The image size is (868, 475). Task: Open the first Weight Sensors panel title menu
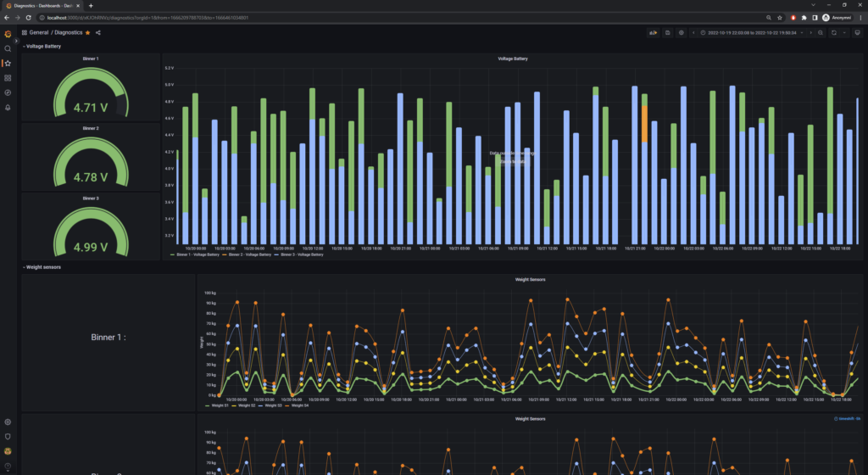pyautogui.click(x=530, y=280)
